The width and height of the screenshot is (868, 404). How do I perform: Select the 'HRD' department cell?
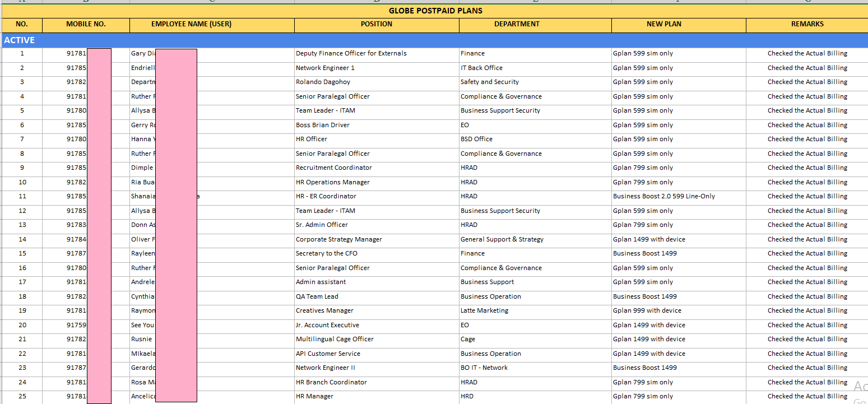[535, 397]
